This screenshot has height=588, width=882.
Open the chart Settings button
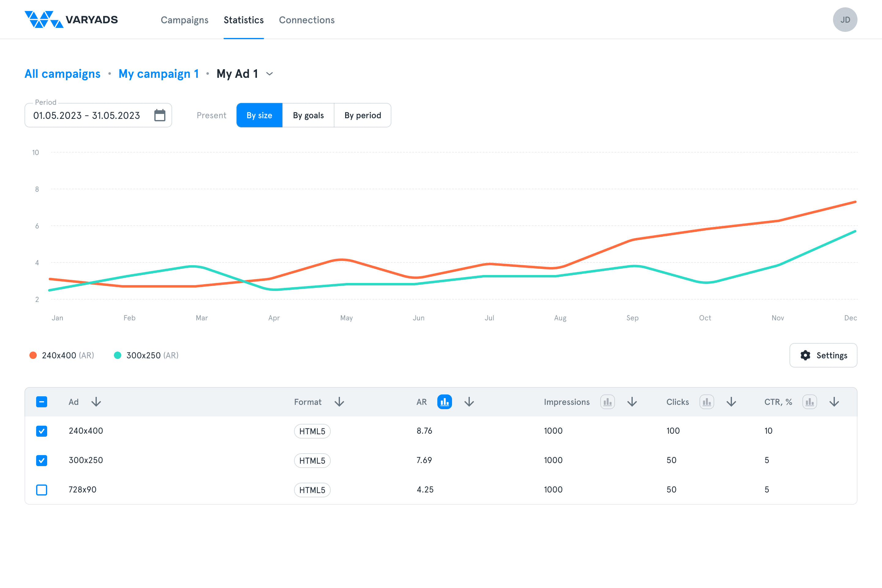tap(823, 355)
